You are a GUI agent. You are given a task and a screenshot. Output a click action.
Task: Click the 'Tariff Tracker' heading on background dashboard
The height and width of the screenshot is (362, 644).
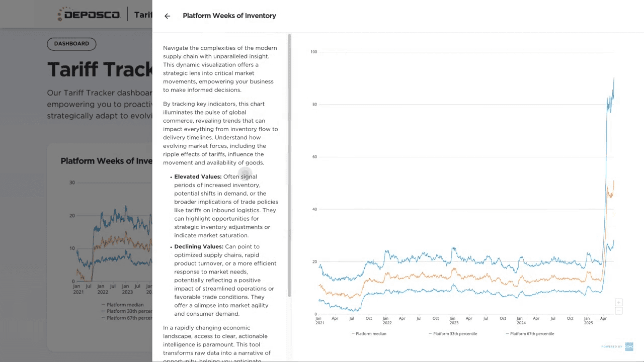pyautogui.click(x=100, y=69)
